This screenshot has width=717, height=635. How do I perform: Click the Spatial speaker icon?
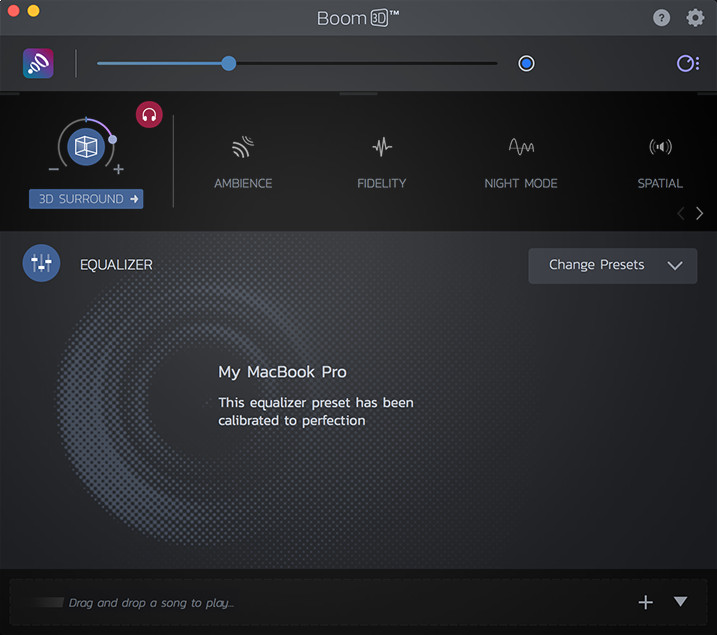pos(660,147)
